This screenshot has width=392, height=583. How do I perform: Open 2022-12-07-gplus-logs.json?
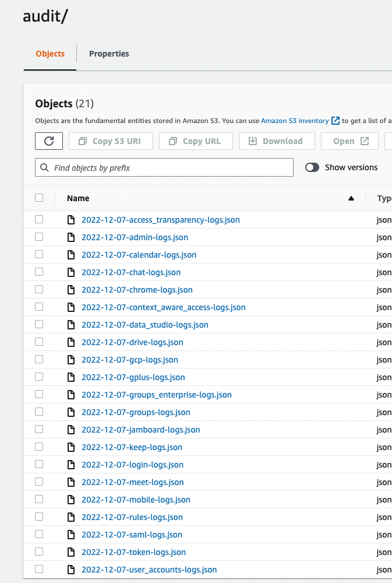click(x=133, y=377)
